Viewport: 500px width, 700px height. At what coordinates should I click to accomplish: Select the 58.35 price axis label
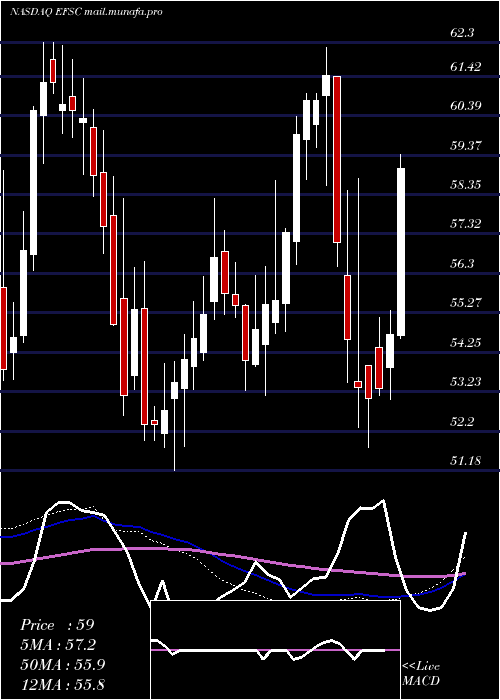(x=466, y=184)
